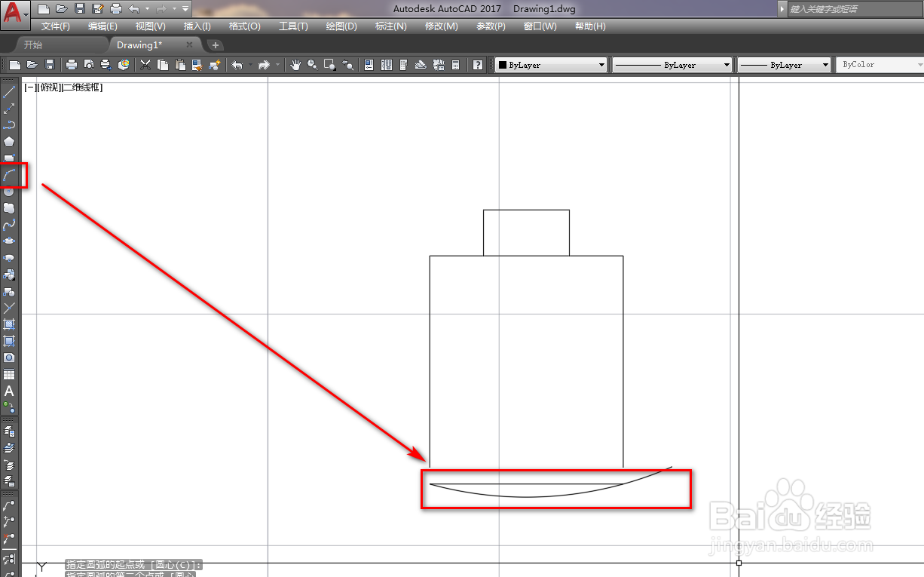924x577 pixels.
Task: Select the Multiline Text tool
Action: [x=9, y=391]
